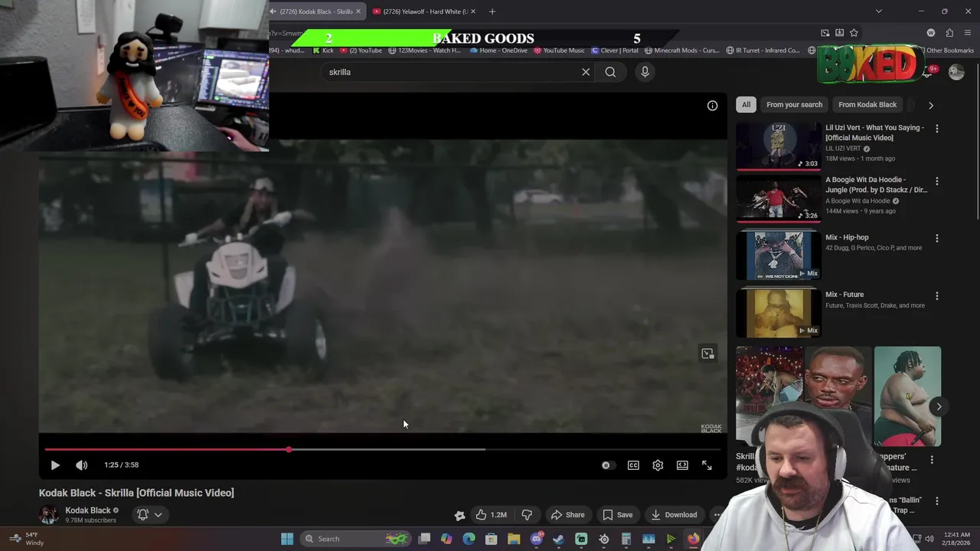Switch to the Kodak Black - Skrilla tab
Screen dimensions: 980x551
pyautogui.click(x=316, y=11)
